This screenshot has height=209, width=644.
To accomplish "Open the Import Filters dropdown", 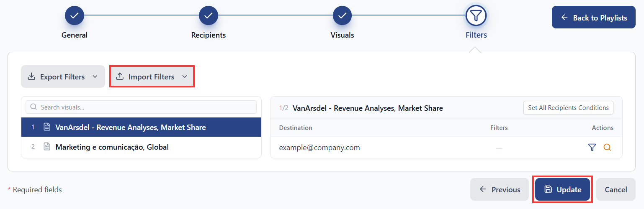I will tap(152, 76).
